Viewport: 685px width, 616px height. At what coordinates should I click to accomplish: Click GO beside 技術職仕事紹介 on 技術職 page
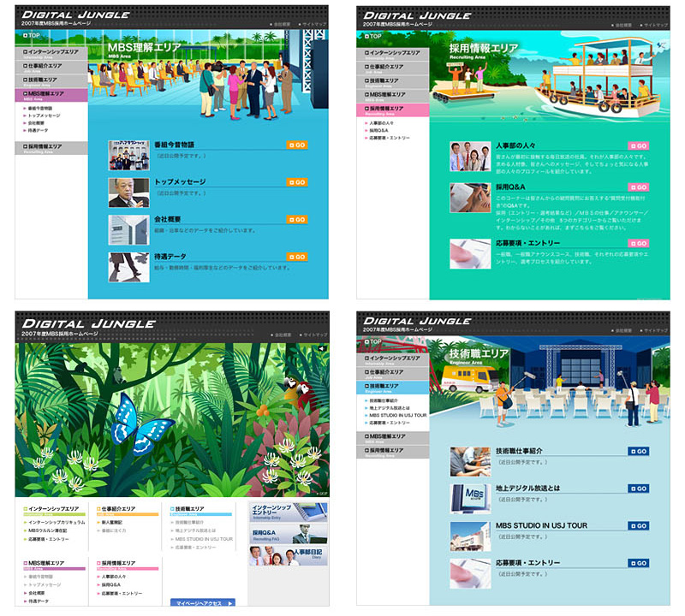click(638, 452)
